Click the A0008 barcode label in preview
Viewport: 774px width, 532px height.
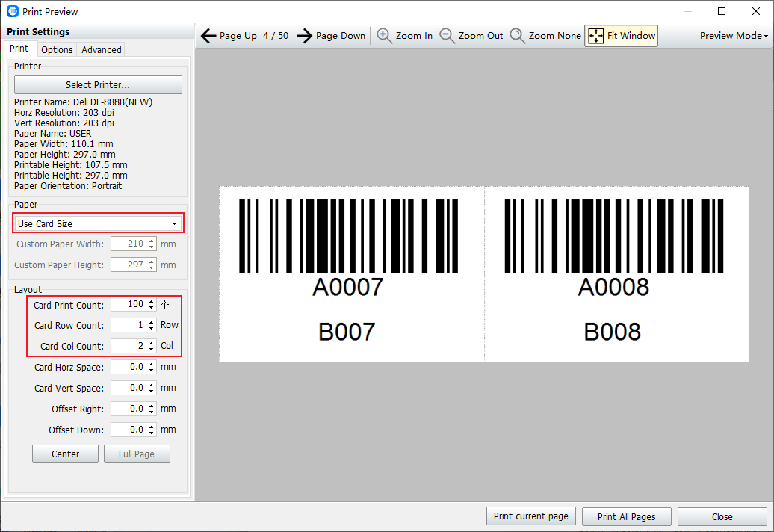click(613, 287)
